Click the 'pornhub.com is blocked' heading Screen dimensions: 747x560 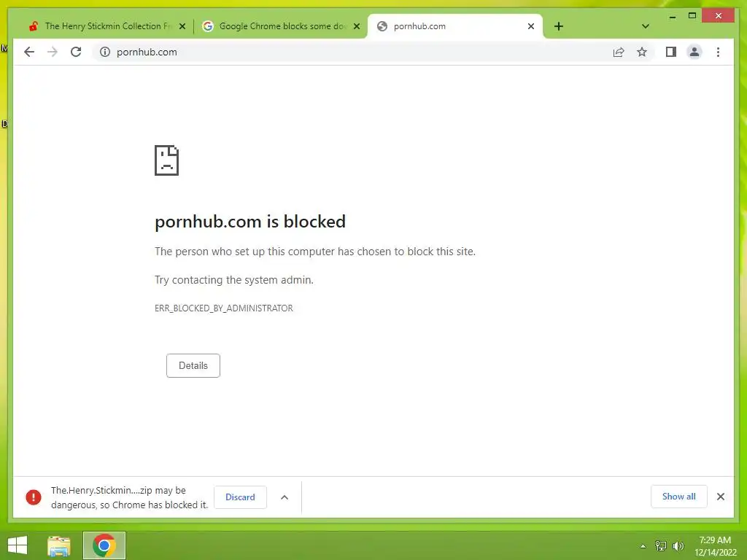[x=250, y=222]
